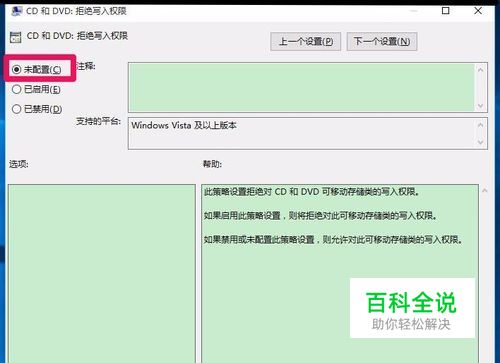Image resolution: width=500 pixels, height=363 pixels.
Task: Click the supported platform scroll up arrow
Action: (480, 125)
